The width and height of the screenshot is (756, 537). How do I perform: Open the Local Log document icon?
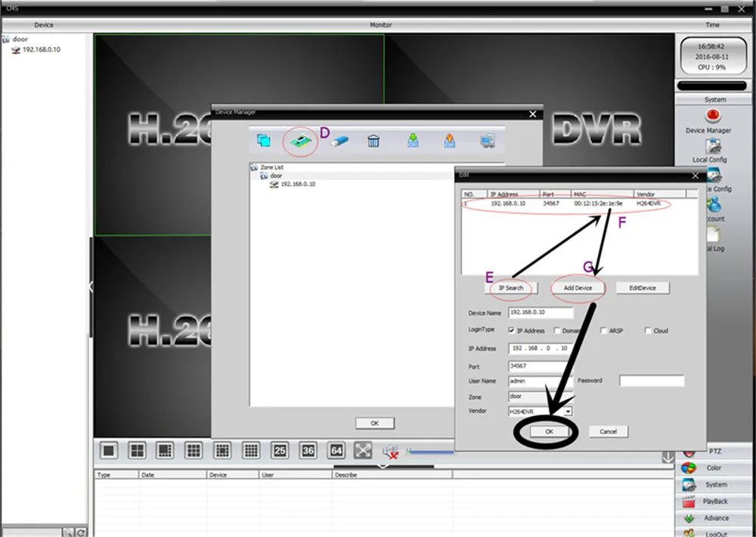click(x=713, y=235)
